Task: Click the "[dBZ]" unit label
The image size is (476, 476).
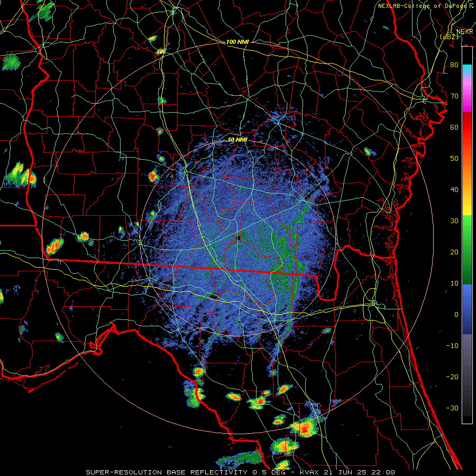Action: click(449, 36)
